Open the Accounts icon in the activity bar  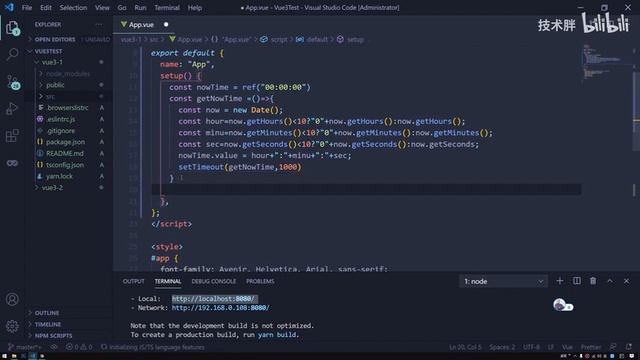point(12,299)
